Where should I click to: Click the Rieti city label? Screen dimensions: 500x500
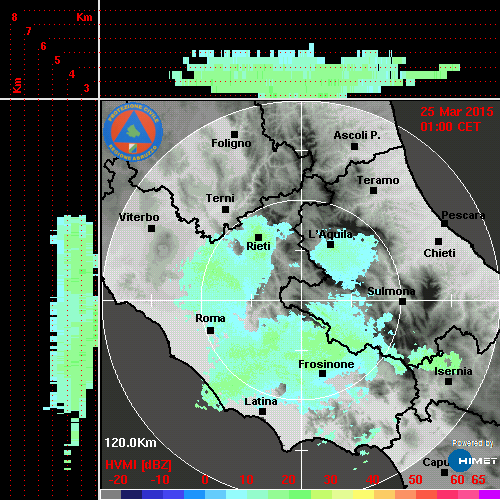pos(258,246)
